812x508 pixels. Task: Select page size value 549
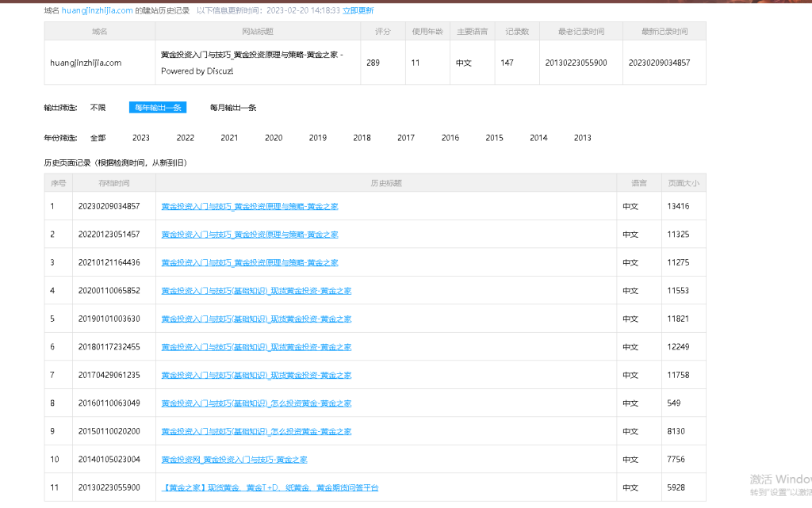674,403
